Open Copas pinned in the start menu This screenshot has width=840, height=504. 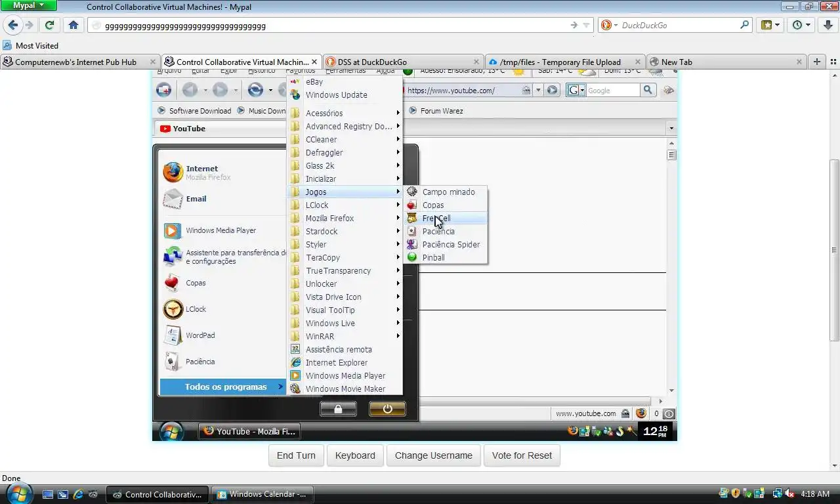(x=223, y=283)
